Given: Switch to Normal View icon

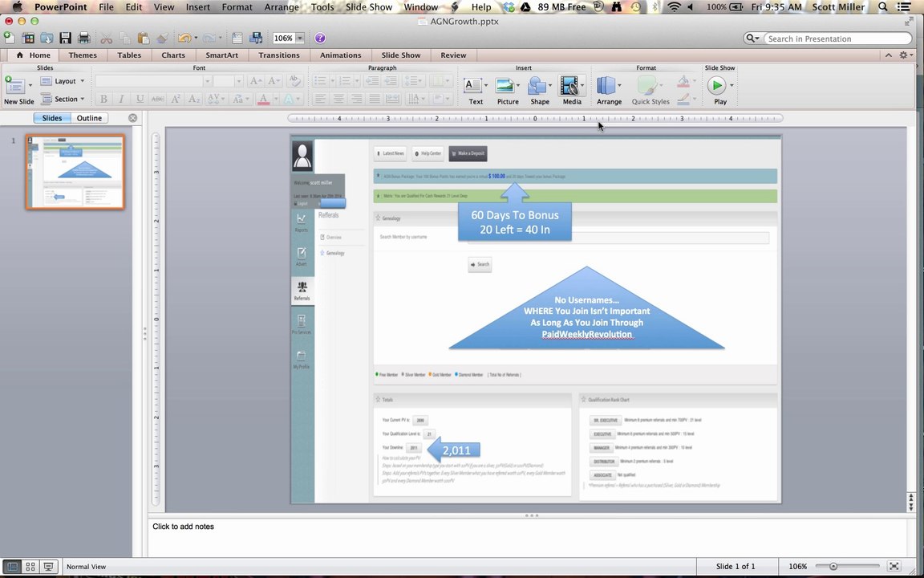Looking at the screenshot, I should pos(12,566).
